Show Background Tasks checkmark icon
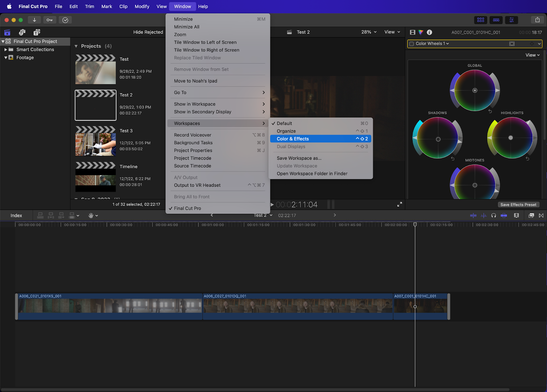 pyautogui.click(x=65, y=20)
